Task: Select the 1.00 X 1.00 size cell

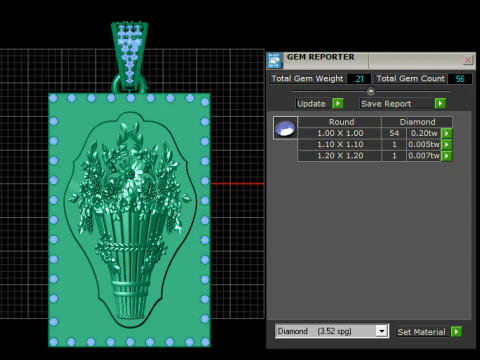Action: [x=340, y=133]
